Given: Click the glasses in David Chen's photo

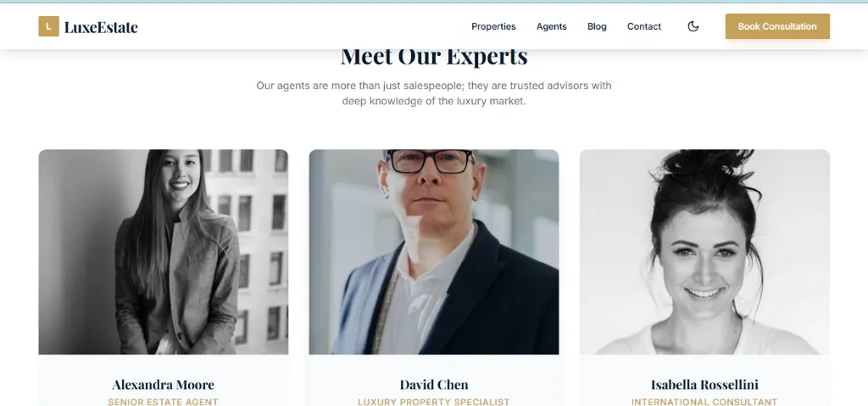Looking at the screenshot, I should click(x=431, y=161).
